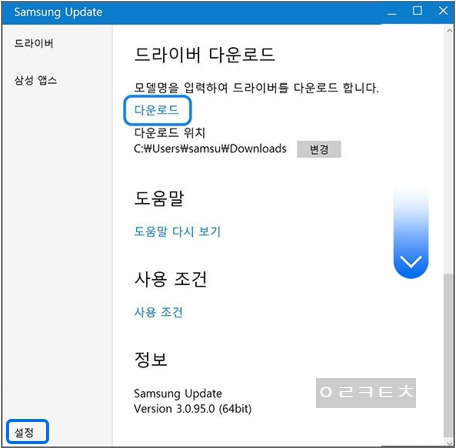Screen dimensions: 456x448
Task: Open the 도움말 다시 보기 link
Action: [177, 231]
